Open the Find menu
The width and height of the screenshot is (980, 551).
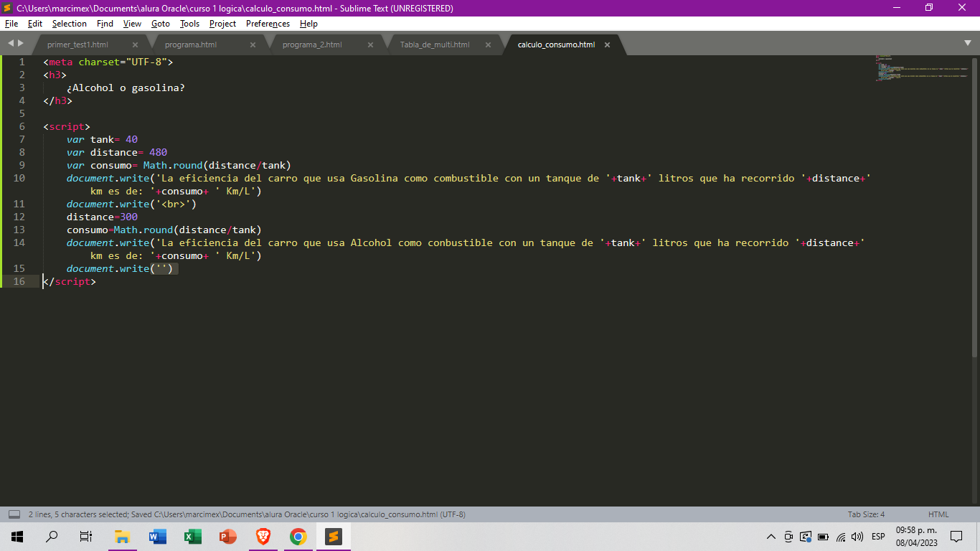click(105, 24)
